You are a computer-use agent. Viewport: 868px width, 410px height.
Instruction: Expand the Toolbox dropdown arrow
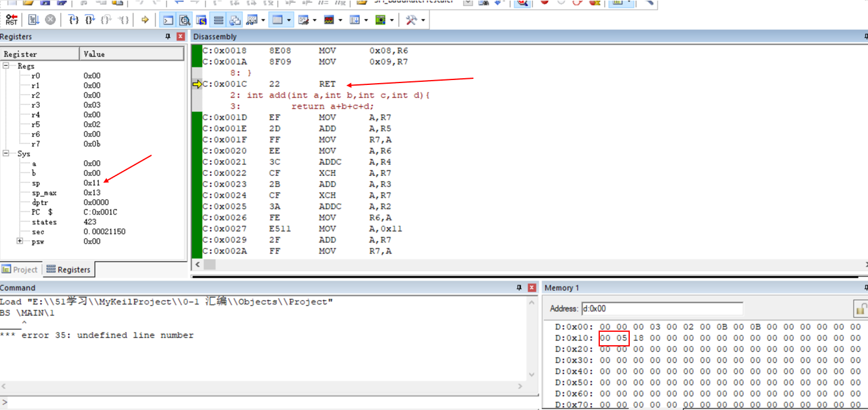coord(422,20)
